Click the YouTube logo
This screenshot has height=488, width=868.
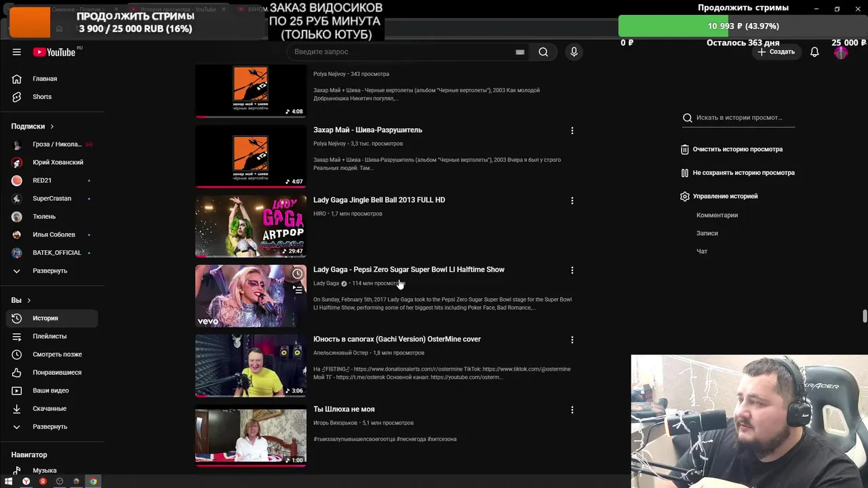tap(54, 52)
